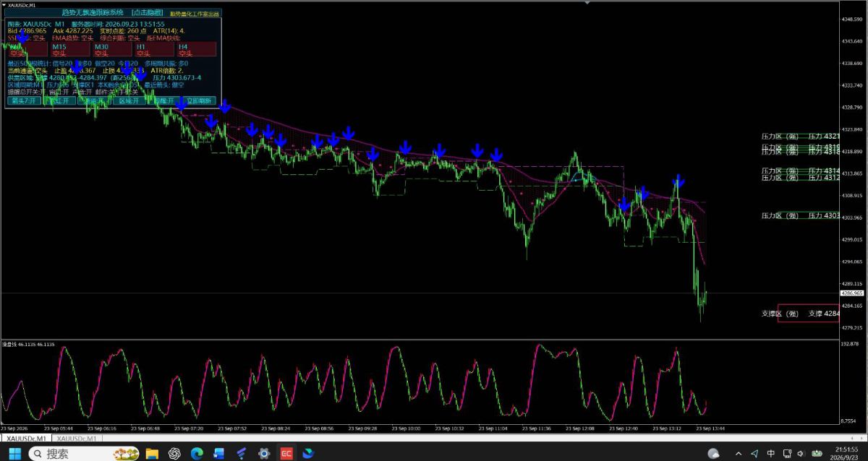Click the Bid 4286.965 readout
The width and height of the screenshot is (868, 461).
tap(27, 31)
